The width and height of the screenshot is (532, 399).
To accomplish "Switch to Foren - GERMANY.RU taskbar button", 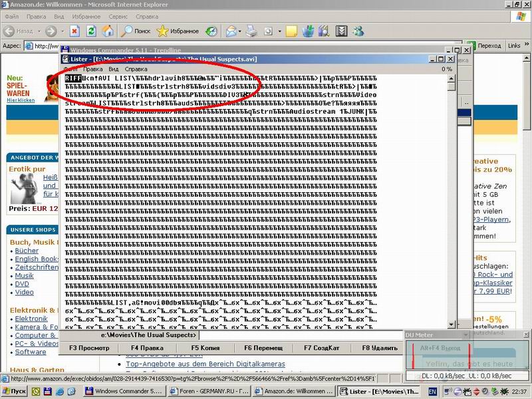I will pyautogui.click(x=209, y=391).
